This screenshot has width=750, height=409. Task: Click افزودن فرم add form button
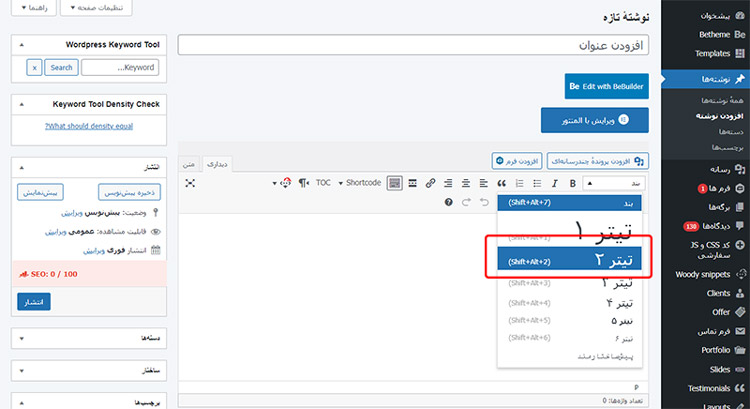coord(517,161)
